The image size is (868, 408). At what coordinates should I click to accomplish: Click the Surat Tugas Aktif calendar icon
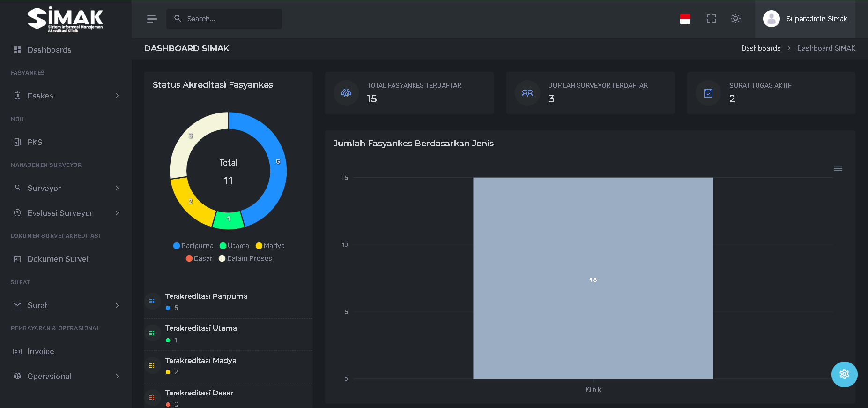pyautogui.click(x=708, y=93)
